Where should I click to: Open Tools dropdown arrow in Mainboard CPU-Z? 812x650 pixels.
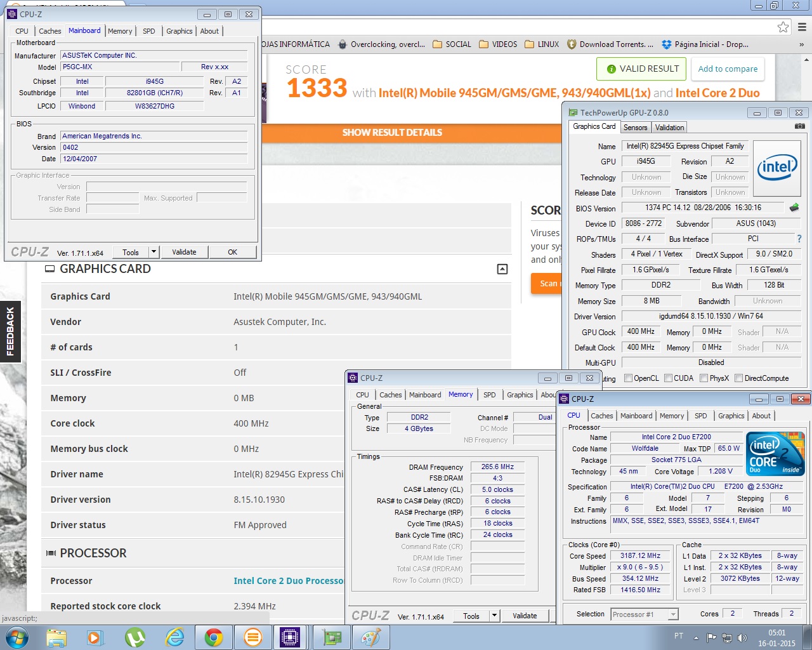click(154, 252)
